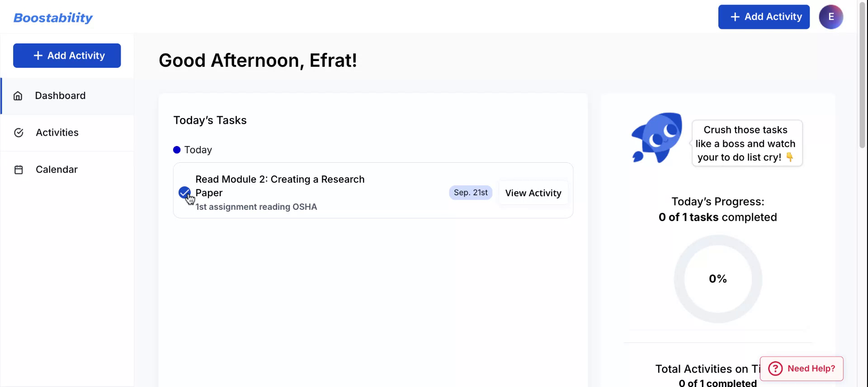This screenshot has height=387, width=868.
Task: Go to the Activities page
Action: pos(57,133)
